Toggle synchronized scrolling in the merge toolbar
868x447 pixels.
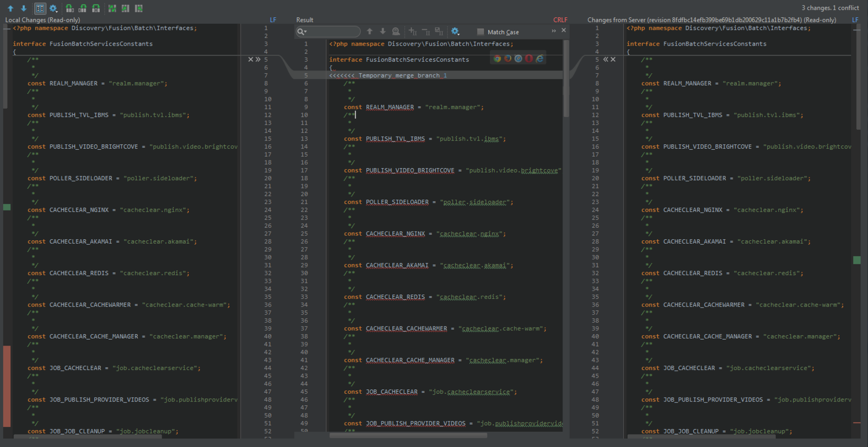[x=40, y=9]
